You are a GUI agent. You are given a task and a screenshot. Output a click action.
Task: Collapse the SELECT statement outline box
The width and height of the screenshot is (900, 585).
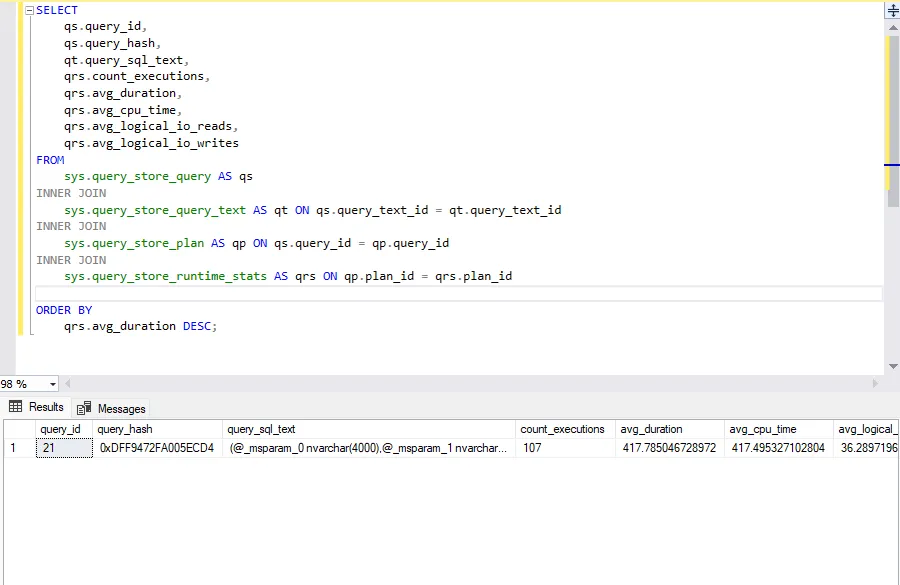click(x=28, y=10)
